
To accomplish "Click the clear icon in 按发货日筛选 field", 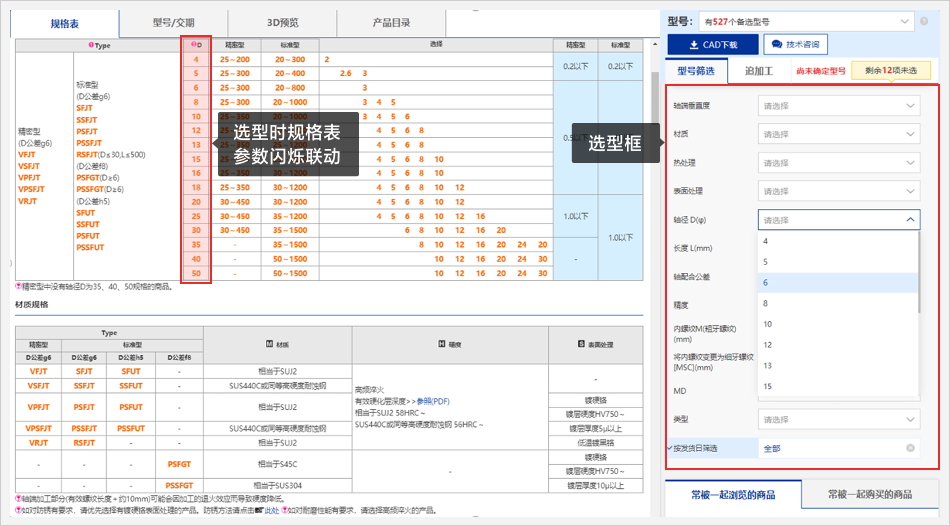I will click(910, 449).
